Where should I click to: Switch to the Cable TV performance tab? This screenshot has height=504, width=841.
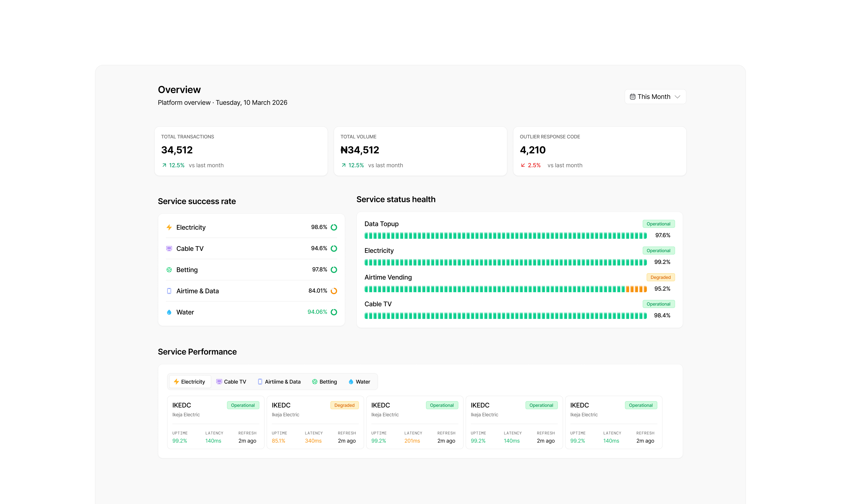231,382
